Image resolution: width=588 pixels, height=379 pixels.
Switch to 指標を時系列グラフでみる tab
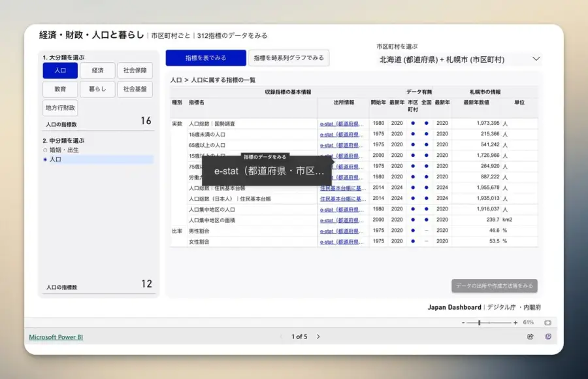(289, 58)
